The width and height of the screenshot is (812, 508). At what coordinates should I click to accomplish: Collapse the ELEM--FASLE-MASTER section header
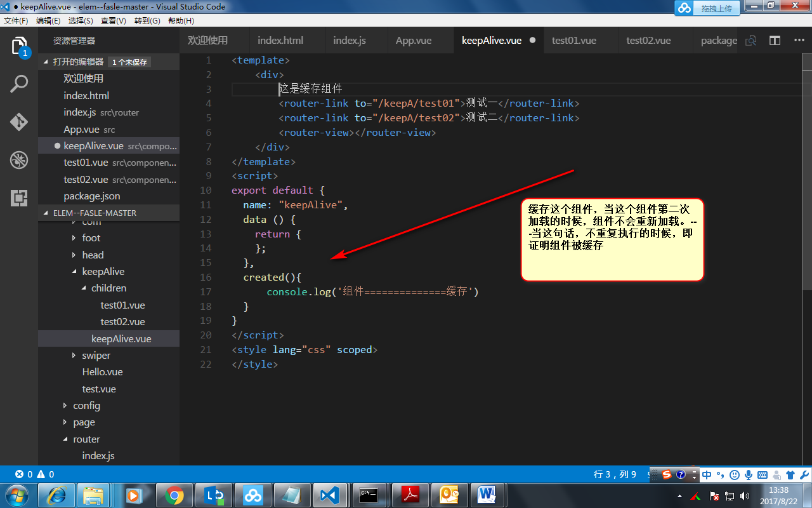click(x=108, y=213)
